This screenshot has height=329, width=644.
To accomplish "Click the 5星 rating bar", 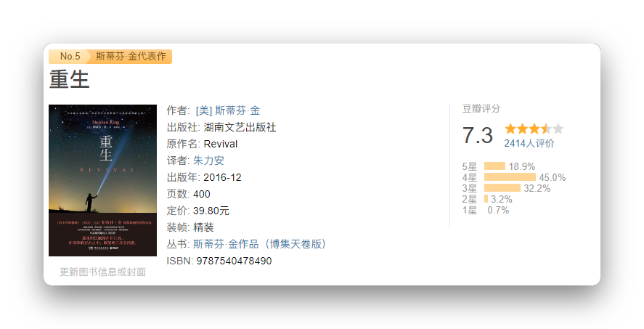I will (494, 166).
